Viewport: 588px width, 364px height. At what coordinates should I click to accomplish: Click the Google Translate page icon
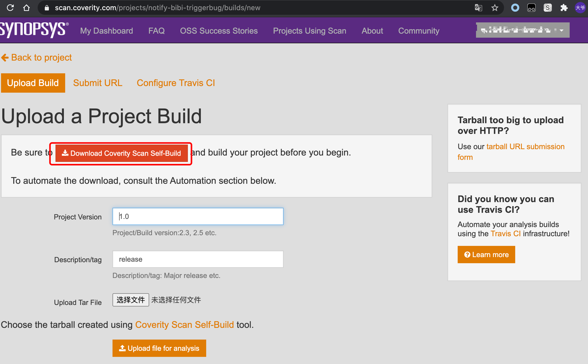pyautogui.click(x=478, y=8)
